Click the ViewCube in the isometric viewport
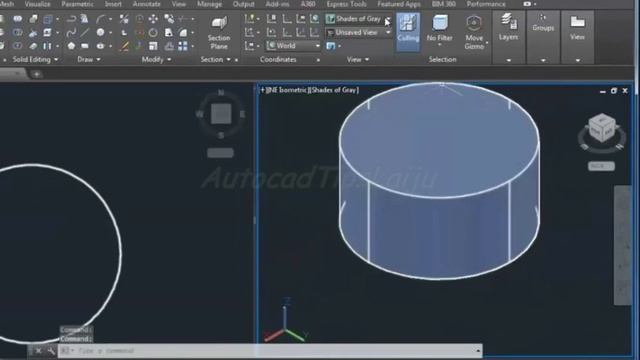The width and height of the screenshot is (640, 360). coord(602,129)
